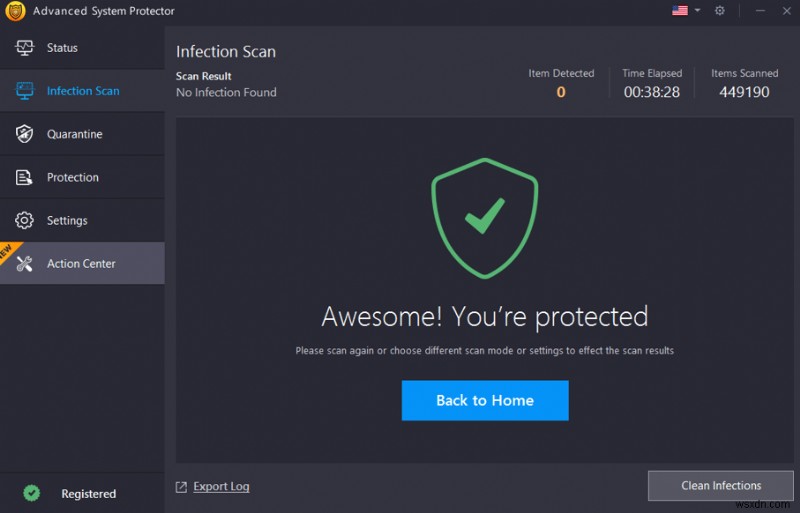Open settings via title bar gear icon
Screen dimensions: 800x513
tap(719, 10)
